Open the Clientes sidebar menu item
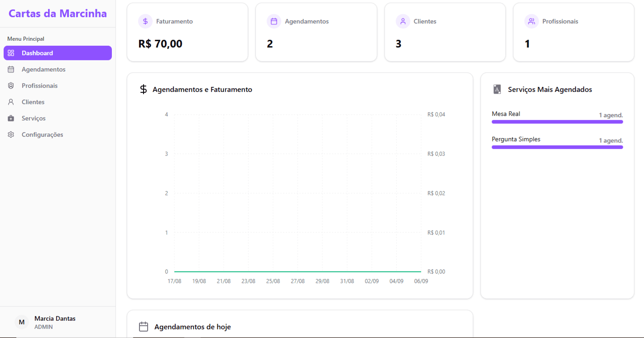 pyautogui.click(x=33, y=102)
